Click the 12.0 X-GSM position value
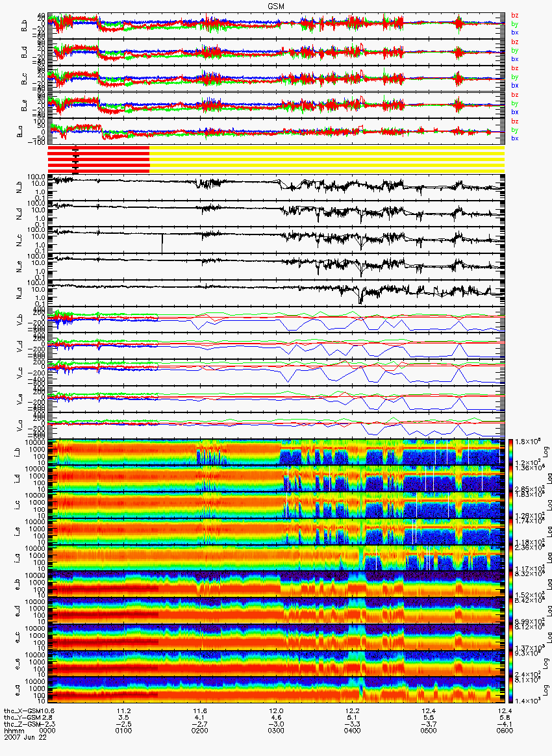Image resolution: width=552 pixels, height=756 pixels. pyautogui.click(x=276, y=711)
